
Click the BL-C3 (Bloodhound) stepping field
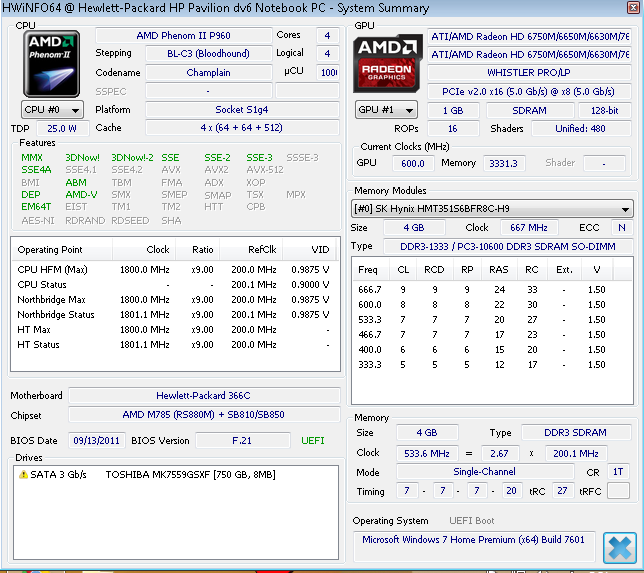click(x=208, y=53)
